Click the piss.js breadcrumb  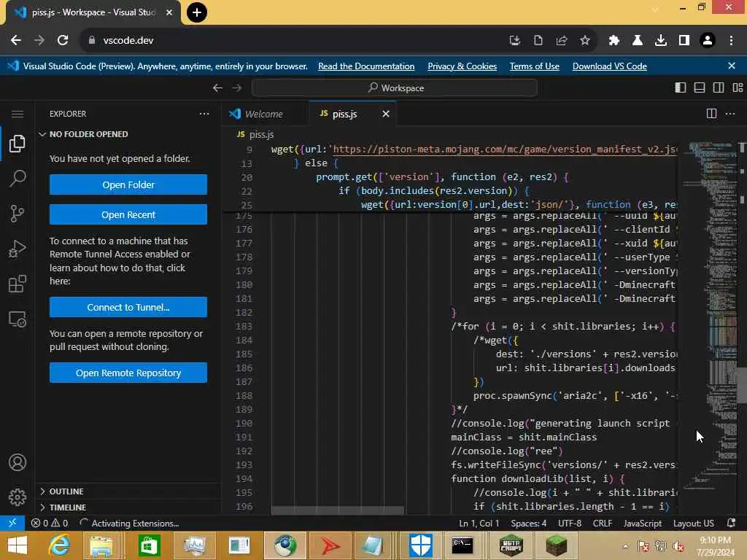261,135
